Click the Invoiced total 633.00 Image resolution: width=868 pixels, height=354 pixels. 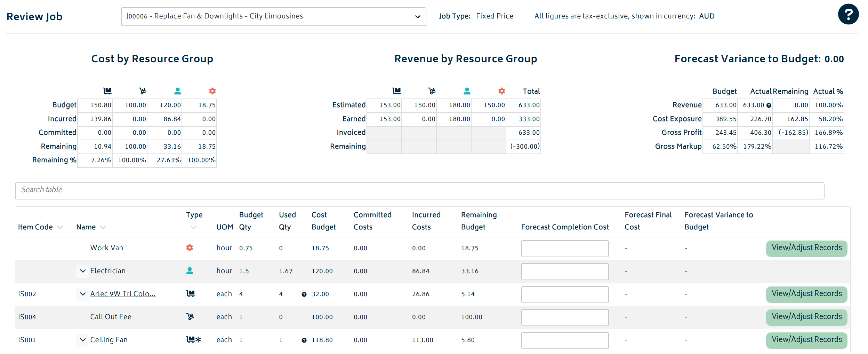529,132
